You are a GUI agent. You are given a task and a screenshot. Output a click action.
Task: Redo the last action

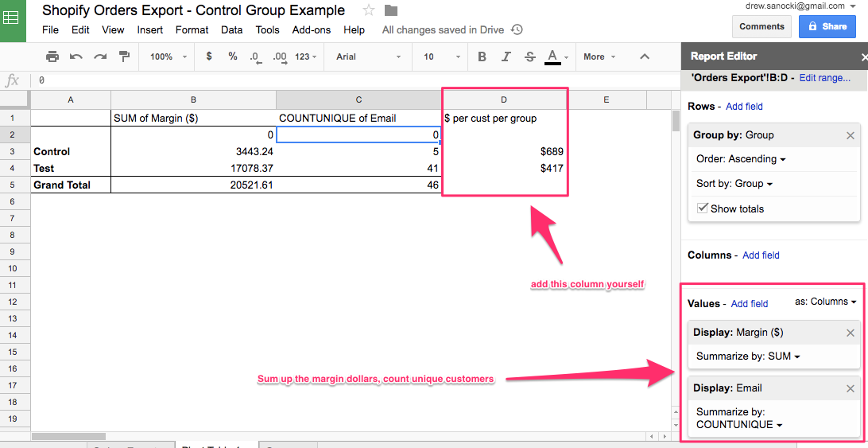[x=100, y=56]
